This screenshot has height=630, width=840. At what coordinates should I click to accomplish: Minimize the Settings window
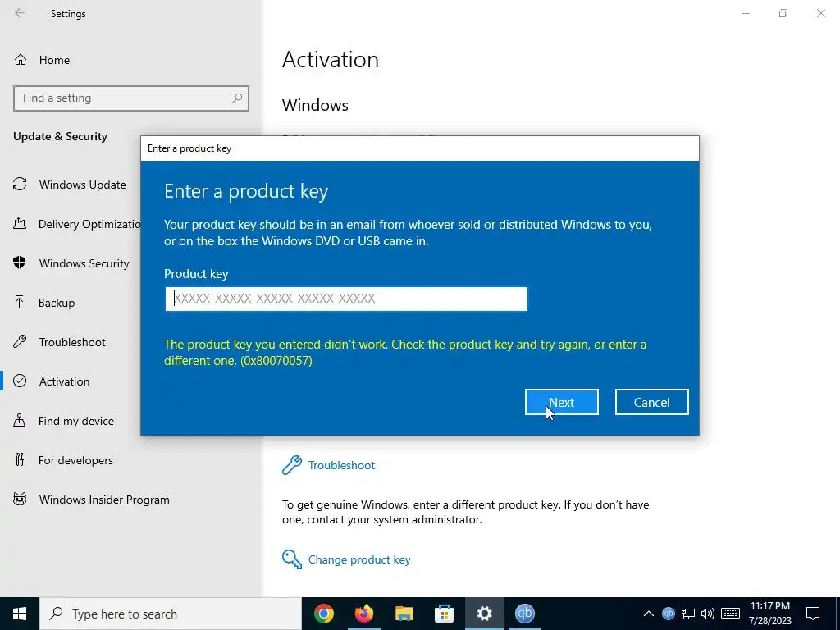point(746,13)
